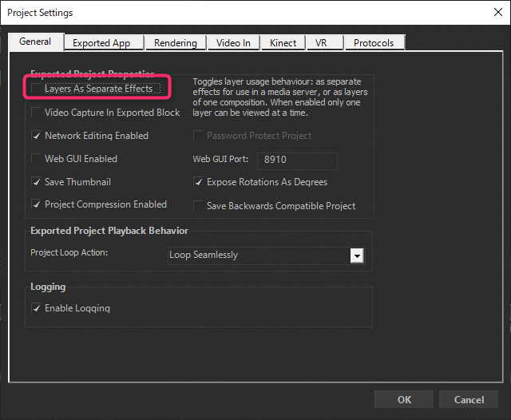Click the Exported Project Playback Behavior heading

pyautogui.click(x=109, y=231)
